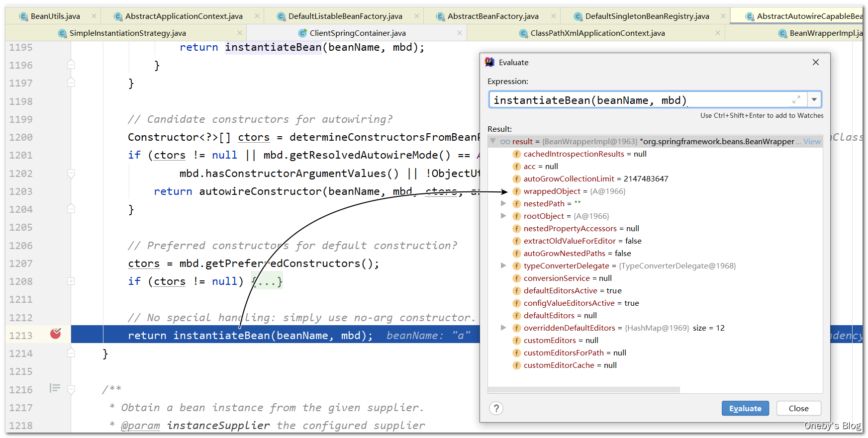Open the AbstractApplicationContext.java tab
Image resolution: width=868 pixels, height=438 pixels.
(x=184, y=16)
